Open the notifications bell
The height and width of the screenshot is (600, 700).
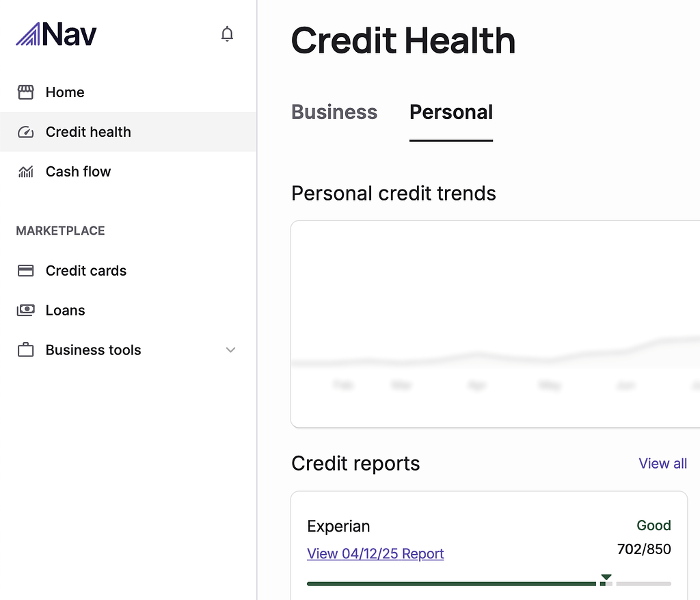click(x=228, y=34)
